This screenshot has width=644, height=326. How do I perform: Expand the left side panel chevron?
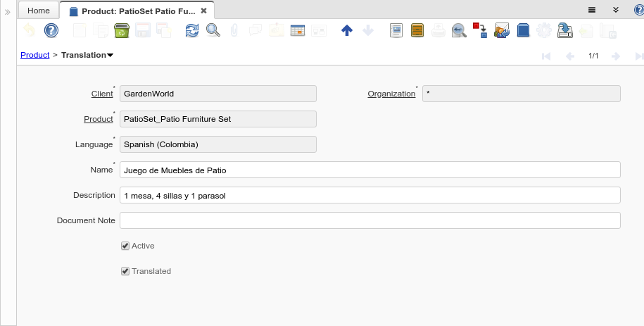(8, 12)
